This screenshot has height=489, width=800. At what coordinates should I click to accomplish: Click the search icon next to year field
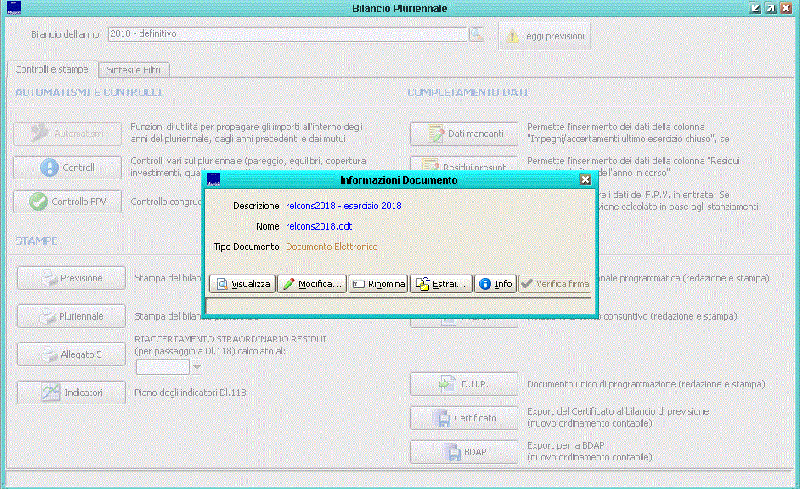point(477,34)
